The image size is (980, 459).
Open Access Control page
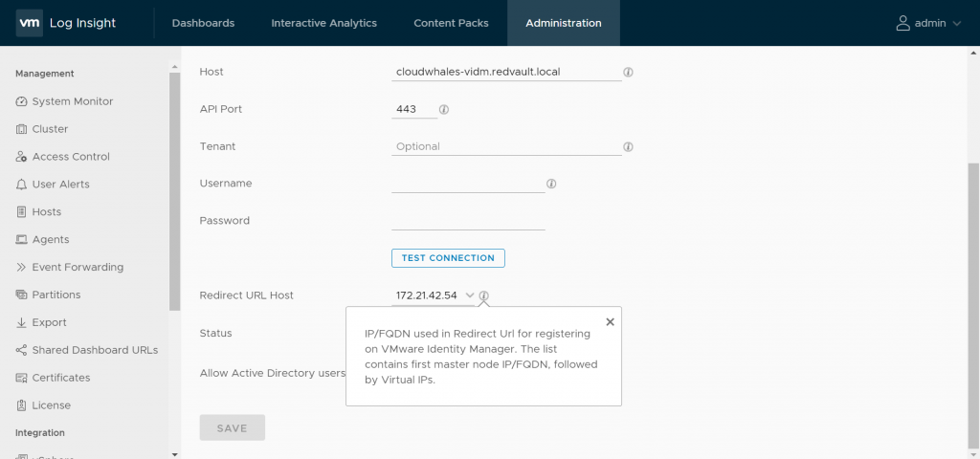click(x=71, y=157)
